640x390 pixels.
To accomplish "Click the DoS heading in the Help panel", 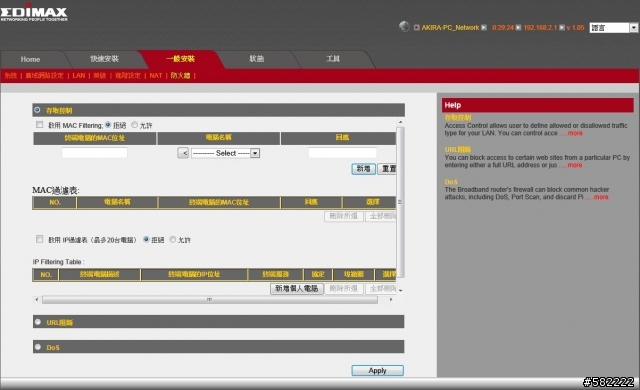I will [x=451, y=182].
